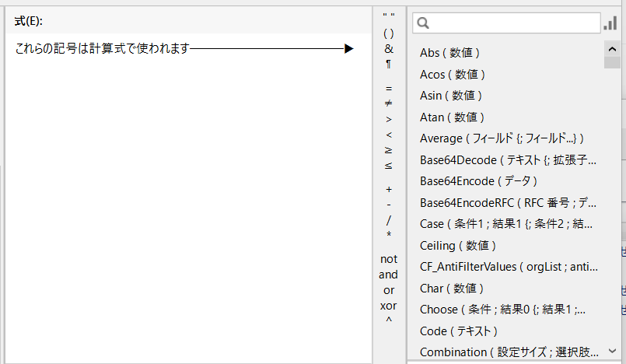Insert the caret power operator

(389, 320)
